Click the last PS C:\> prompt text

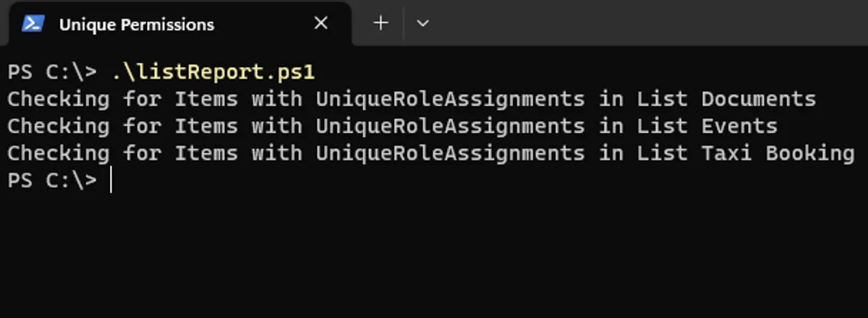click(51, 181)
